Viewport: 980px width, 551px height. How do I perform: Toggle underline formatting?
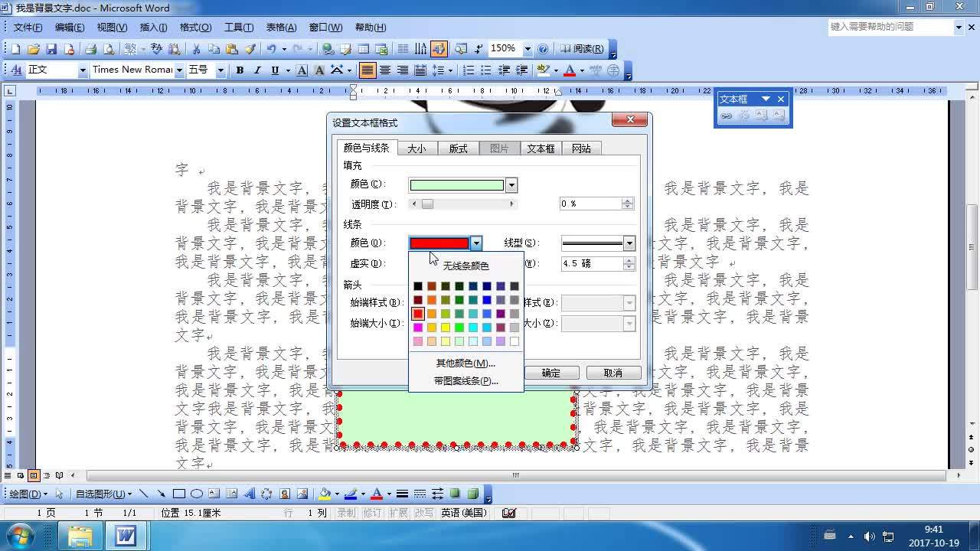pos(275,70)
